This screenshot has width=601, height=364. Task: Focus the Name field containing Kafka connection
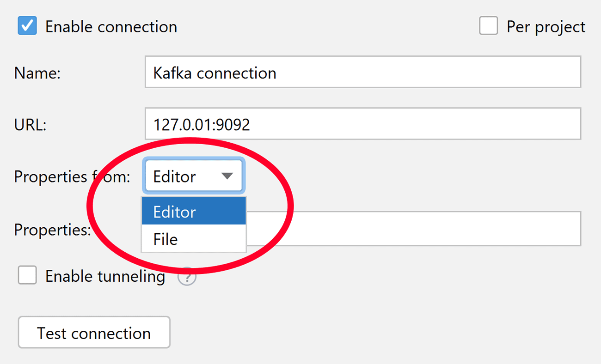click(x=363, y=72)
